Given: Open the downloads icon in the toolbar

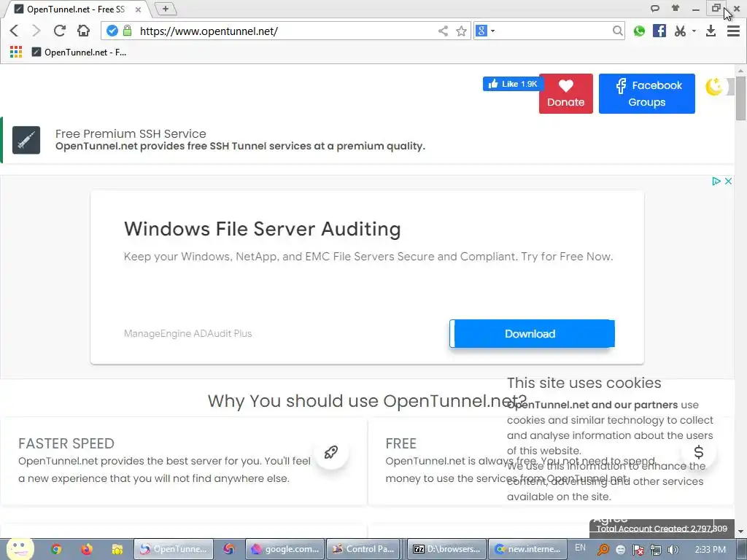Looking at the screenshot, I should click(711, 31).
